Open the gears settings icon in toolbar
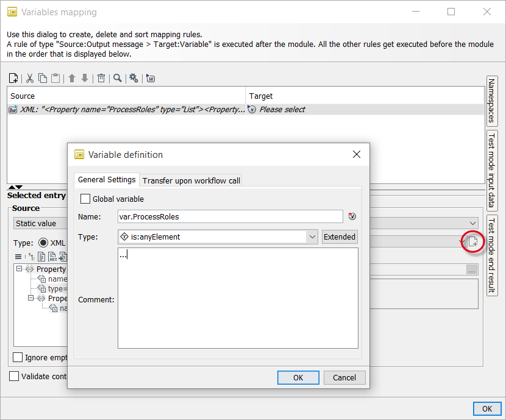Viewport: 506px width, 420px height. [x=134, y=78]
